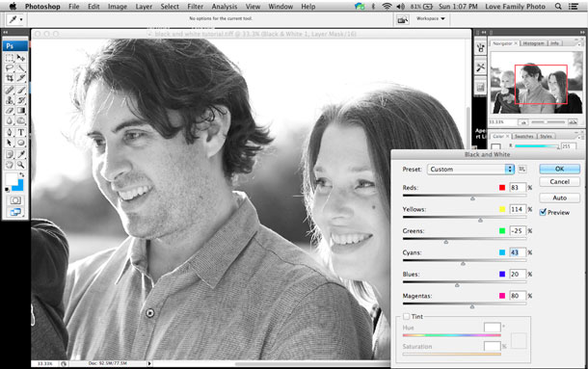Open the Navigator panel flyout menu
The width and height of the screenshot is (588, 369).
pos(580,43)
